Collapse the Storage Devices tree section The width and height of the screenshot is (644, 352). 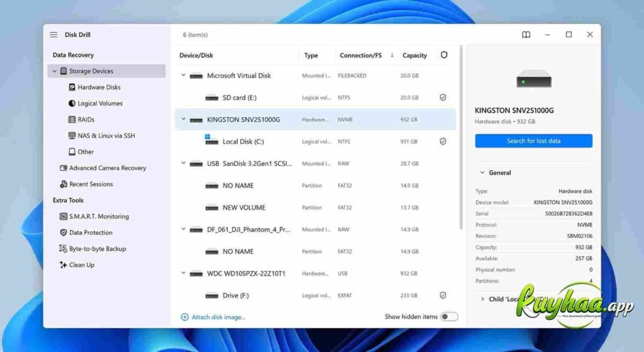point(54,71)
